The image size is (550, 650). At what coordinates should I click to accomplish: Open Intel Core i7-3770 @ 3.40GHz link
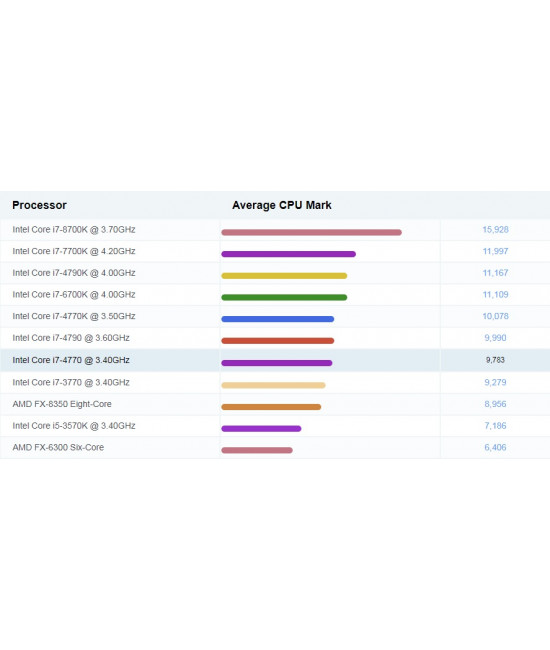pyautogui.click(x=71, y=382)
